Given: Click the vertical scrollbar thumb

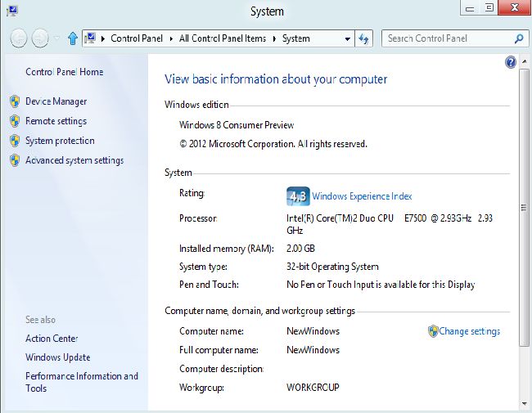Looking at the screenshot, I should coord(524,208).
